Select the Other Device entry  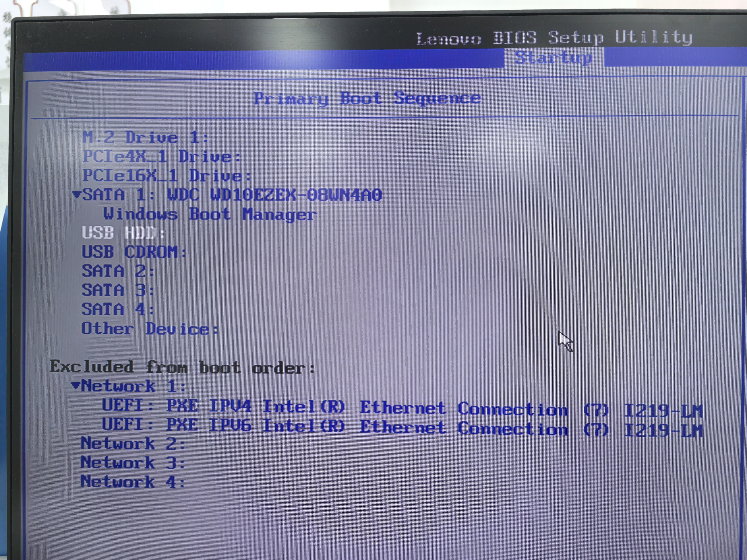click(150, 329)
